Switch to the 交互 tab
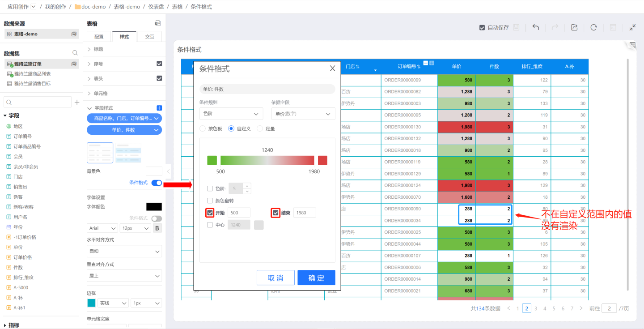 pyautogui.click(x=149, y=37)
